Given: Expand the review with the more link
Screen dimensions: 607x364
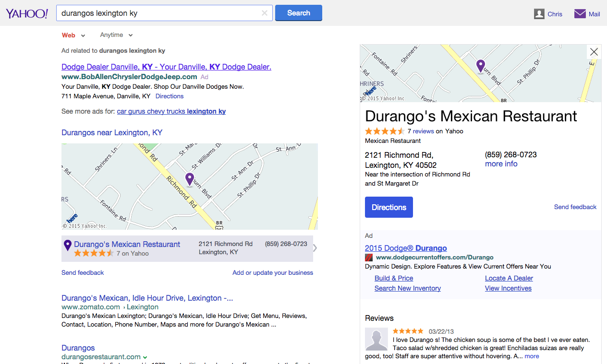Looking at the screenshot, I should [x=532, y=356].
